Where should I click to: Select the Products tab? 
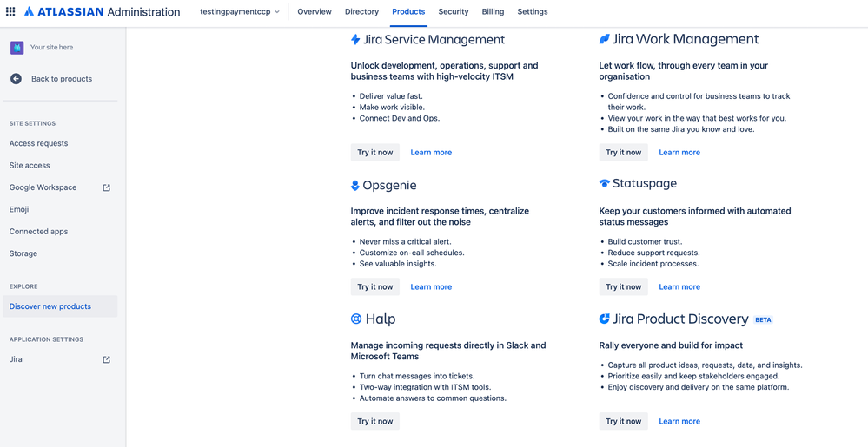coord(408,11)
